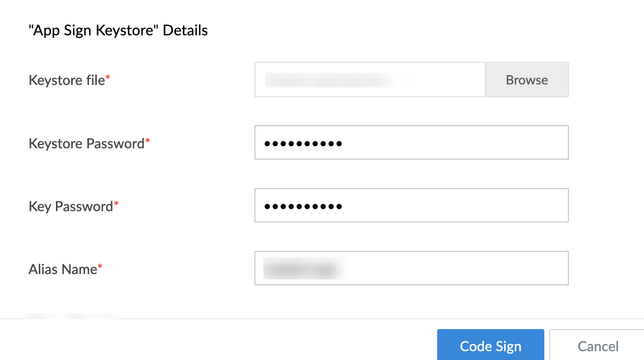Click the Alias Name text field
Image resolution: width=644 pixels, height=360 pixels.
click(411, 268)
